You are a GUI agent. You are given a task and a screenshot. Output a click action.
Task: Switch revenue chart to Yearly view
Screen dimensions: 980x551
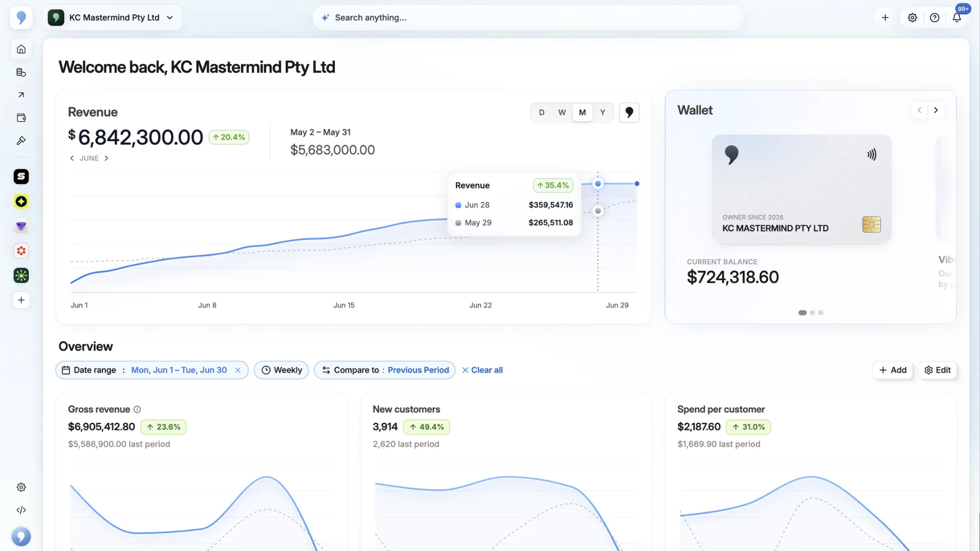click(x=602, y=112)
